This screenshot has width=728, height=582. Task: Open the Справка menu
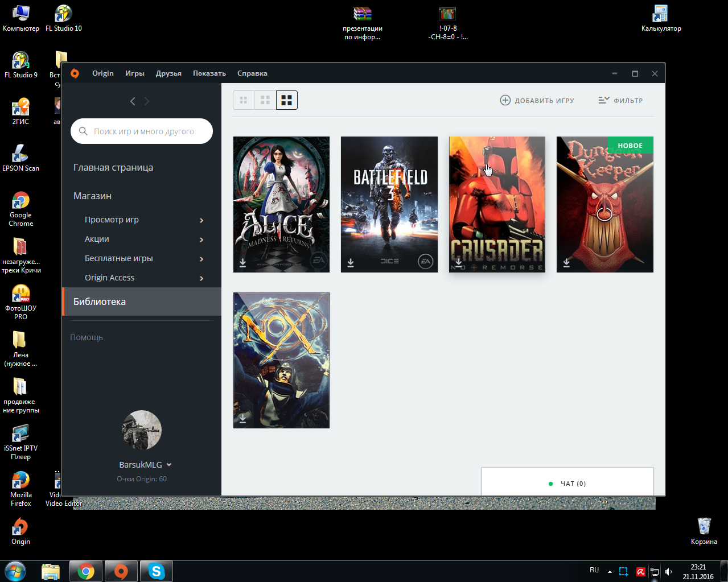(x=252, y=73)
